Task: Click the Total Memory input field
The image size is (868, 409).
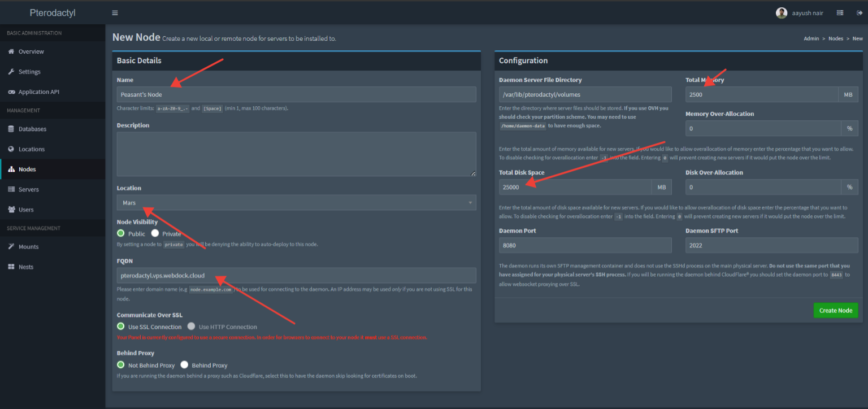Action: pyautogui.click(x=761, y=94)
